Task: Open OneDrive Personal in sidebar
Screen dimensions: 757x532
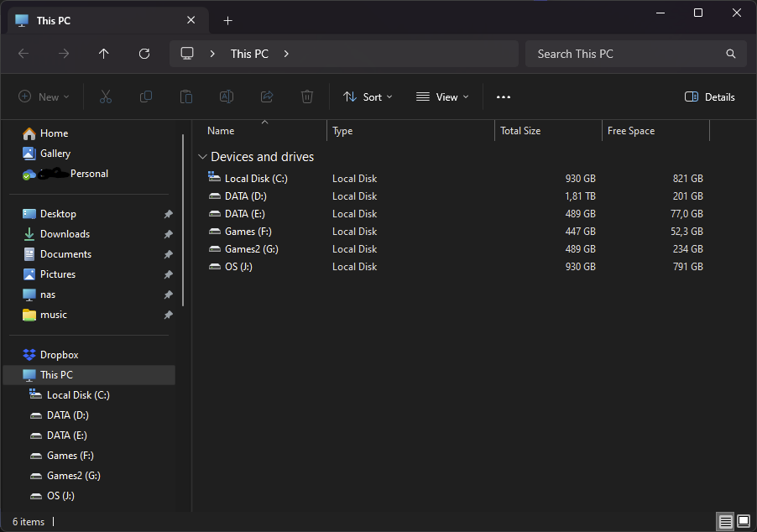Action: [x=65, y=174]
